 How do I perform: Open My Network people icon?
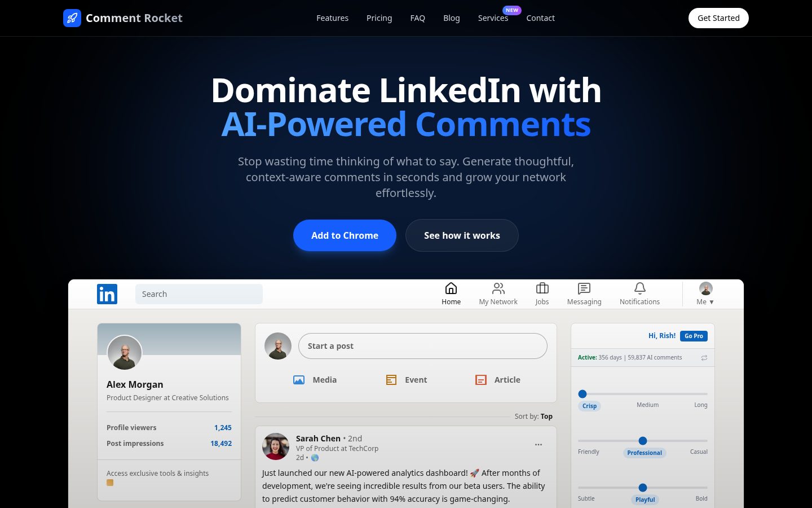[498, 288]
